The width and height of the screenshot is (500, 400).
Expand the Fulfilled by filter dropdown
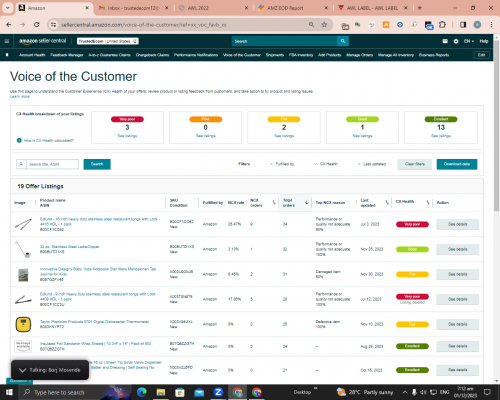[282, 164]
